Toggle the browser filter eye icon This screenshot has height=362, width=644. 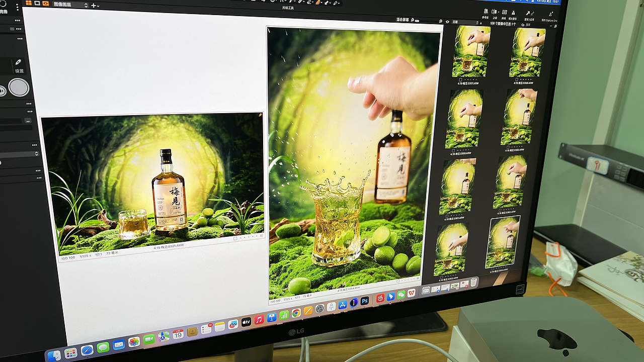click(447, 22)
